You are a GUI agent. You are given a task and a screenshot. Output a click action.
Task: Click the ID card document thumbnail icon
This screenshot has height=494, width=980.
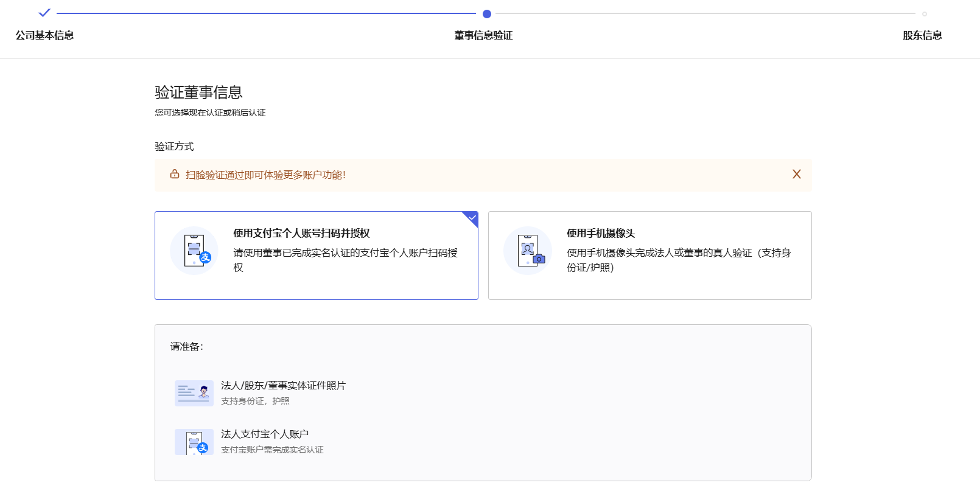point(194,393)
